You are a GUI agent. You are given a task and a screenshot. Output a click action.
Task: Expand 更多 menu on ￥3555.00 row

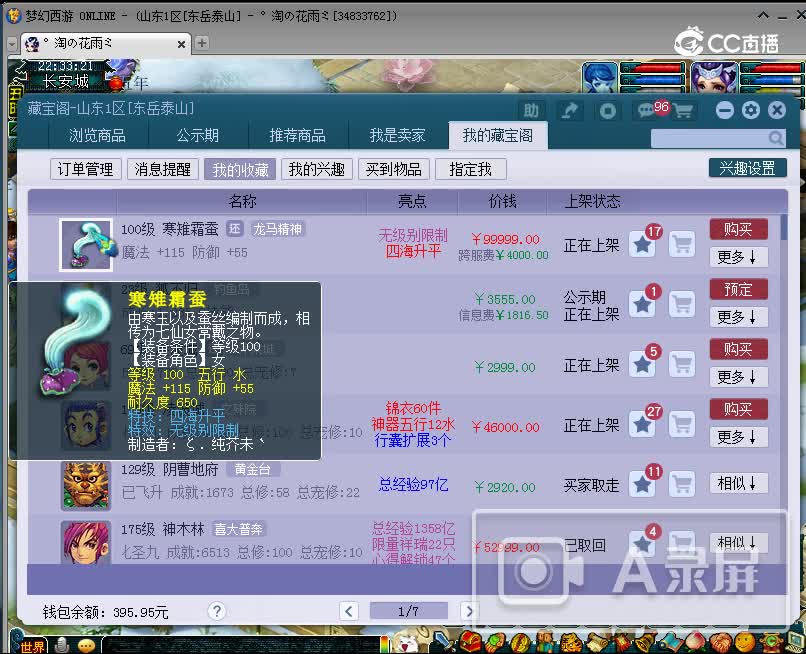pos(738,317)
